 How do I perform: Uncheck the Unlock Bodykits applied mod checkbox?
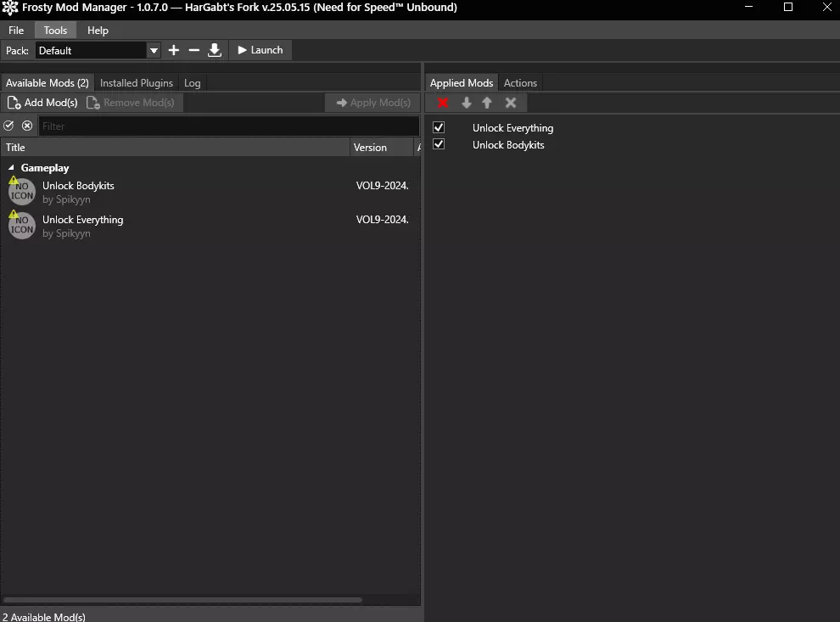tap(439, 144)
